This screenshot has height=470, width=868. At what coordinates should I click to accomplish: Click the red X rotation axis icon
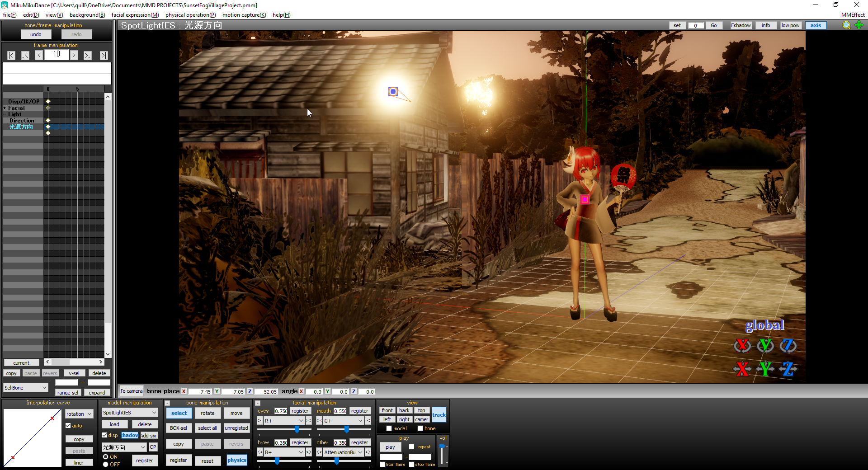[x=742, y=346]
